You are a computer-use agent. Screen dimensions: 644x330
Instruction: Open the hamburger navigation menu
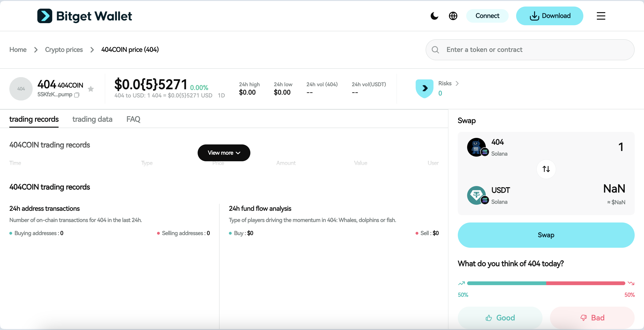pyautogui.click(x=601, y=16)
